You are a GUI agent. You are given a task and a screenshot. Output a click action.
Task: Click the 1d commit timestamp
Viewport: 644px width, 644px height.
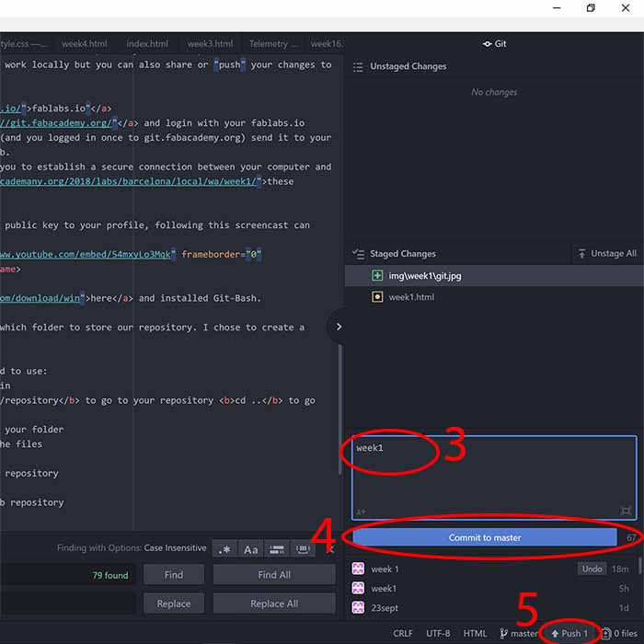(624, 608)
